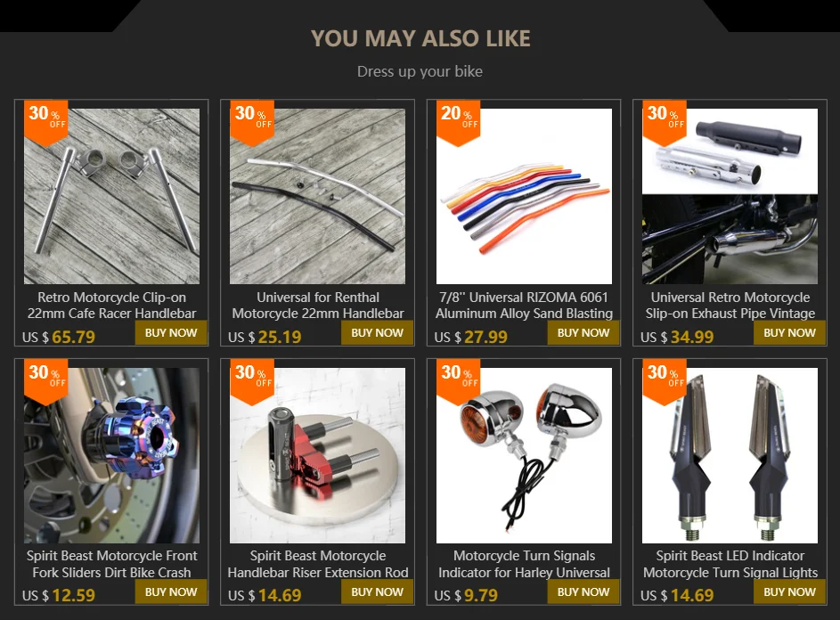Viewport: 840px width, 620px height.
Task: Open the Renthal 22mm Handlebar product photo
Action: click(318, 196)
